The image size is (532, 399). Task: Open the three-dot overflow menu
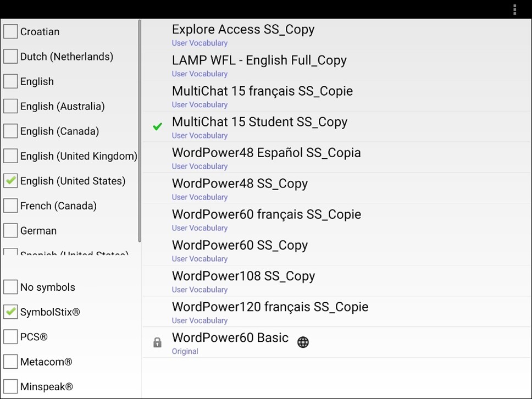tap(514, 9)
